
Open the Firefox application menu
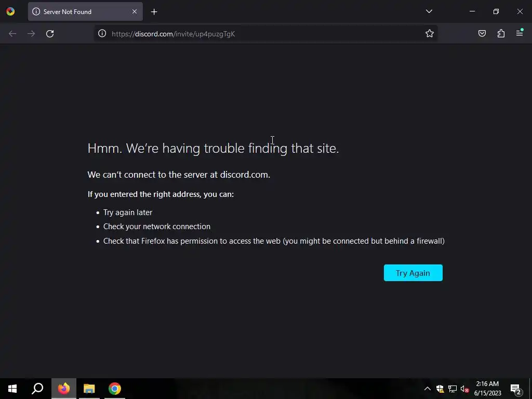click(x=520, y=33)
